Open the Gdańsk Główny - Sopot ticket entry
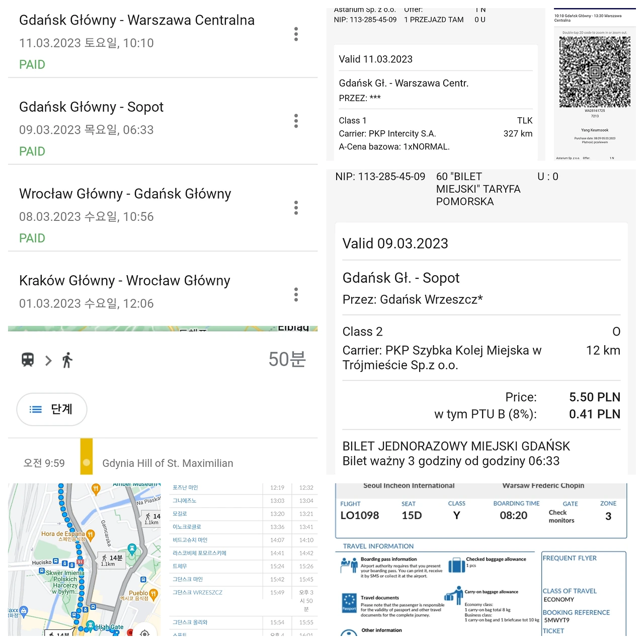This screenshot has height=644, width=644. [x=163, y=129]
